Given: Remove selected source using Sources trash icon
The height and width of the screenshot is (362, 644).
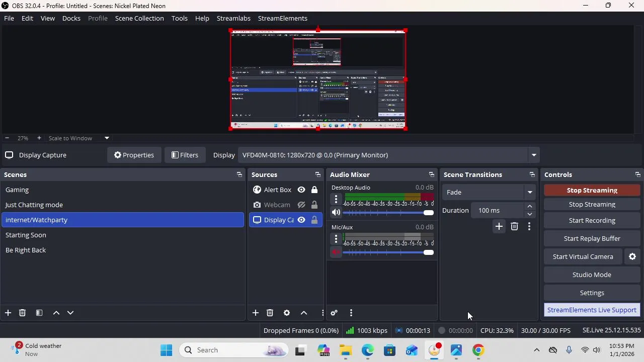Looking at the screenshot, I should click(x=270, y=313).
